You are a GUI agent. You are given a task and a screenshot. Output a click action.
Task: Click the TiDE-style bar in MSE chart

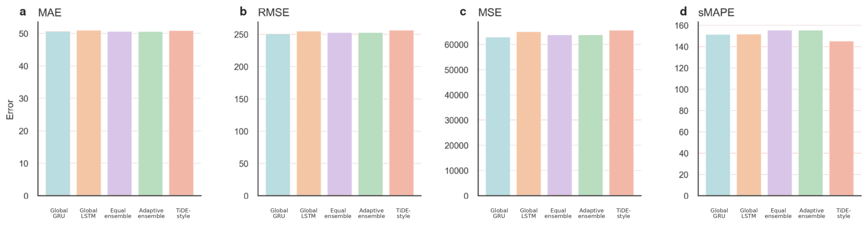(x=621, y=113)
